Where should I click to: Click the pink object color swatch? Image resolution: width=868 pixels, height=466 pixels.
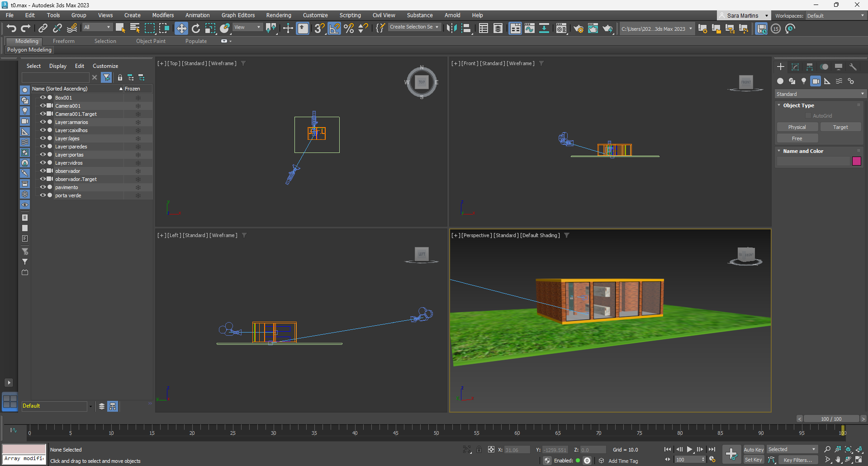tap(856, 161)
